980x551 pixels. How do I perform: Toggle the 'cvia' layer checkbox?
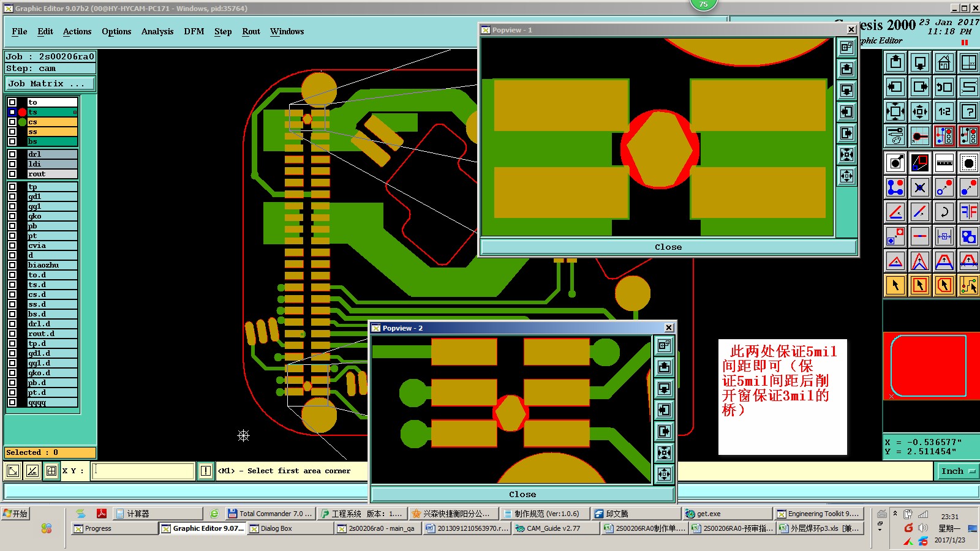click(12, 246)
